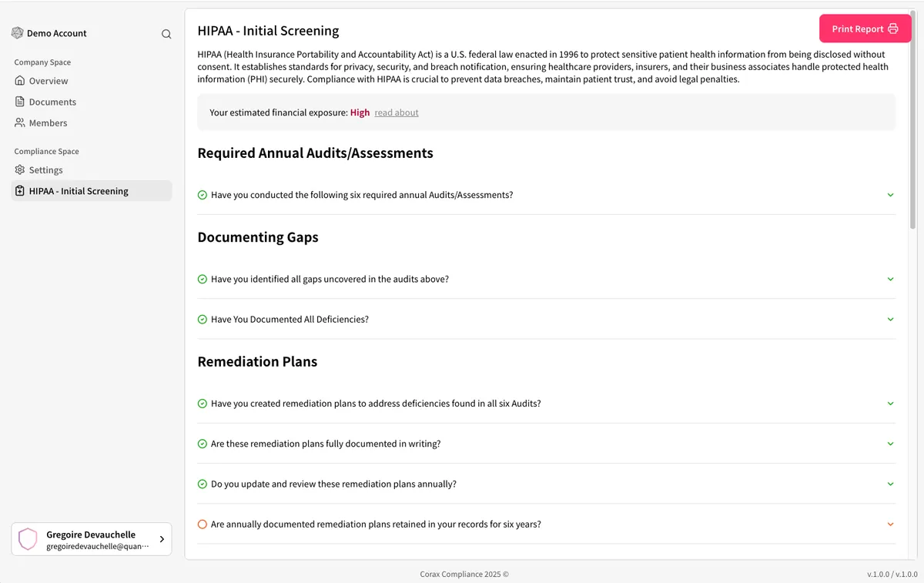Go to the Members section

48,122
